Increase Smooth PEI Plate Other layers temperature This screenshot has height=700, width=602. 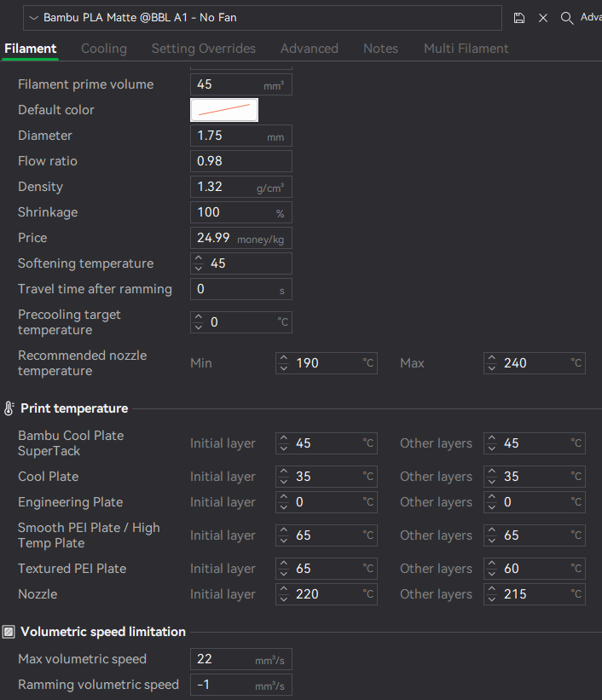[492, 531]
